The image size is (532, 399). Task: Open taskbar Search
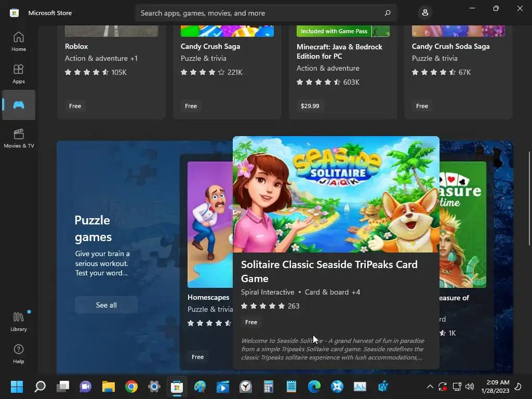tap(39, 387)
